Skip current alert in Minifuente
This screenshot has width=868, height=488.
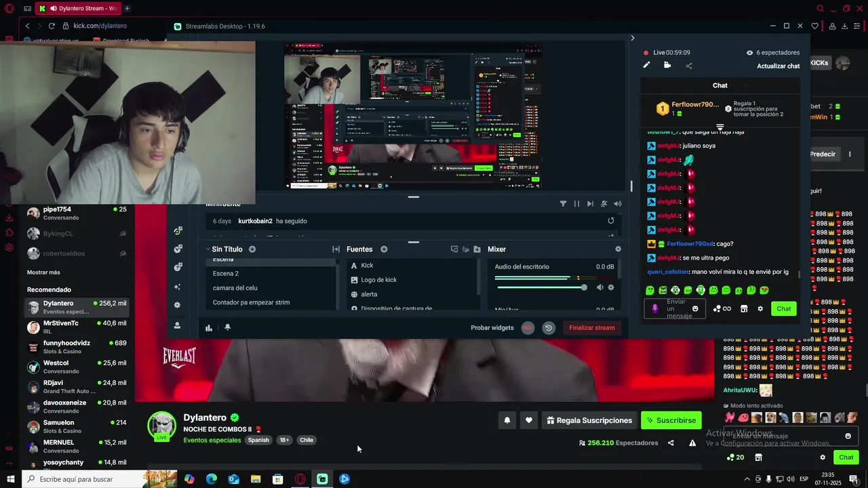[590, 203]
